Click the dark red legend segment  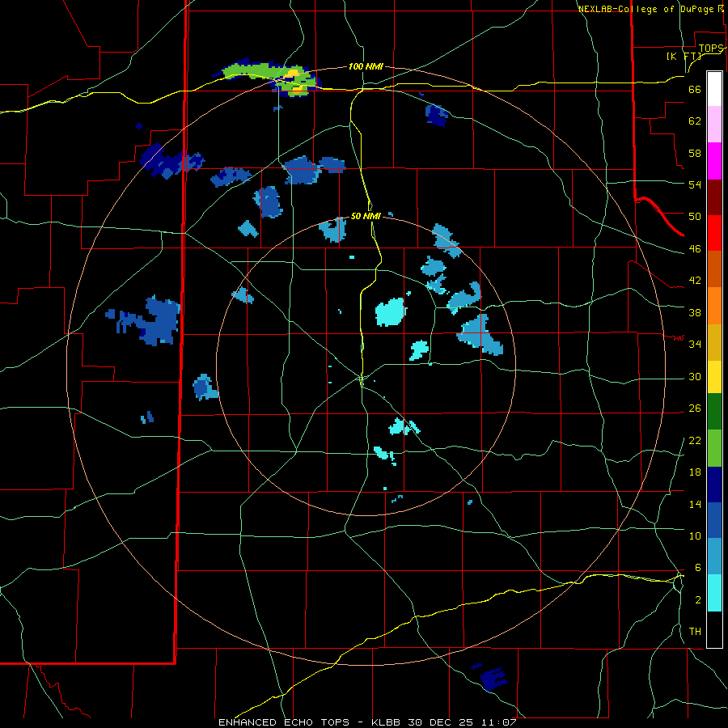(714, 197)
